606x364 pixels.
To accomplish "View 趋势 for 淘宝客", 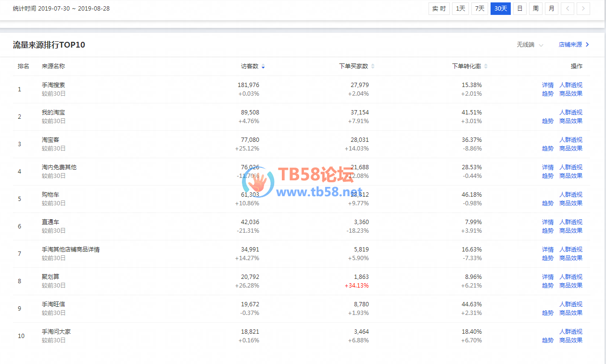I will click(x=548, y=149).
